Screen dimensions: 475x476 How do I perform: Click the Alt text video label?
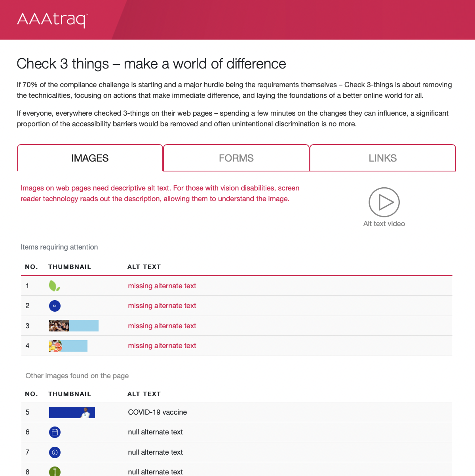click(384, 224)
